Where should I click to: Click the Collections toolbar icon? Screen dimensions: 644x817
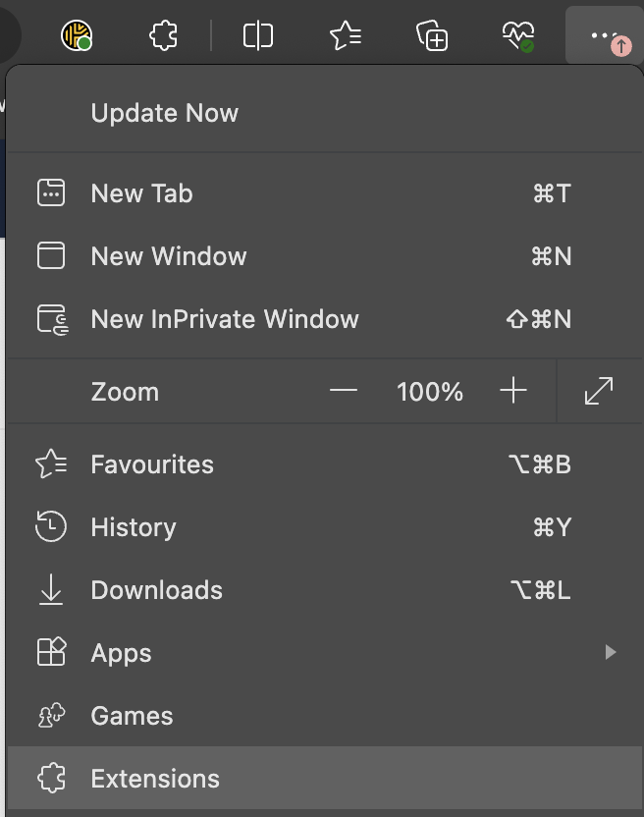point(432,36)
